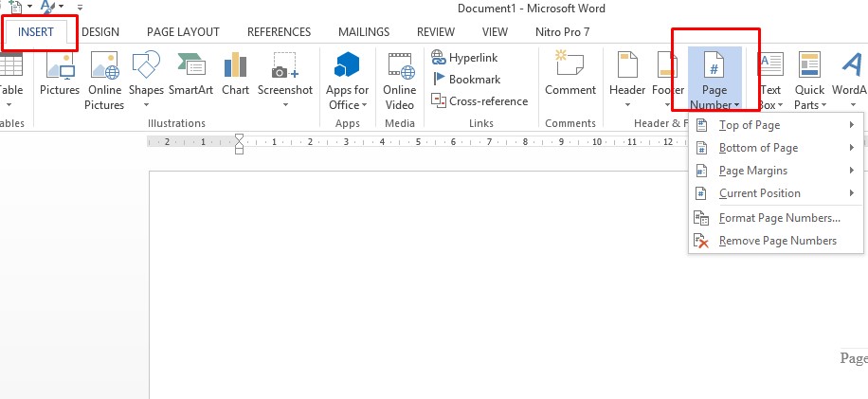Open the Screenshot dropdown
The height and width of the screenshot is (399, 868).
[285, 104]
